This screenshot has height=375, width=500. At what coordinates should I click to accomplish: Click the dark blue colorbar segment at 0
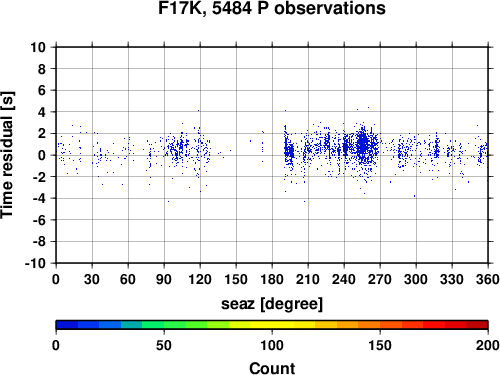(67, 325)
